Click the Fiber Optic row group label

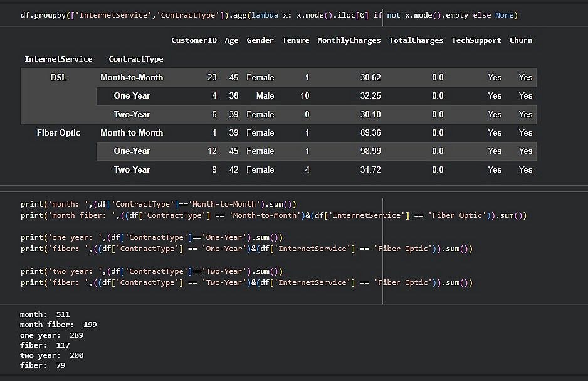pos(58,132)
